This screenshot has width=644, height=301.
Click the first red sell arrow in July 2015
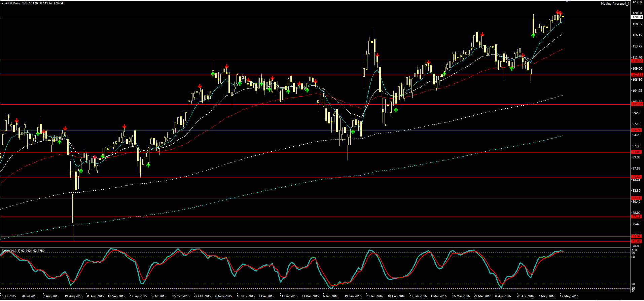click(16, 121)
